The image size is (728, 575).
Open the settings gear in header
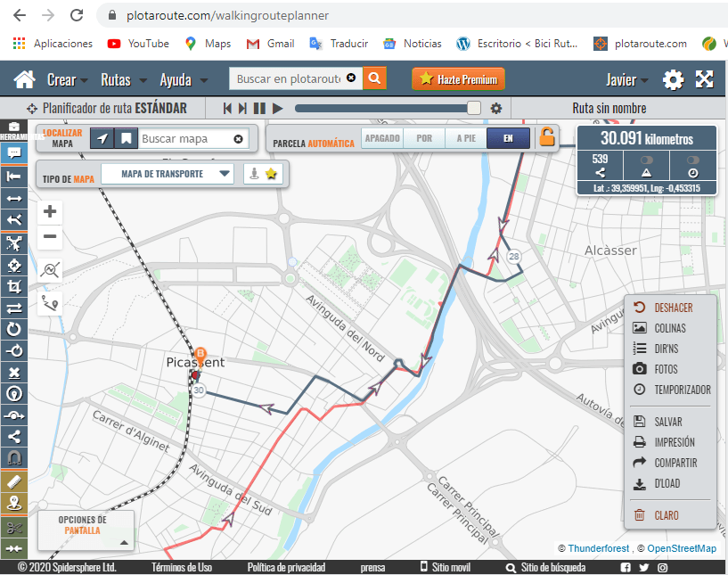(x=673, y=80)
